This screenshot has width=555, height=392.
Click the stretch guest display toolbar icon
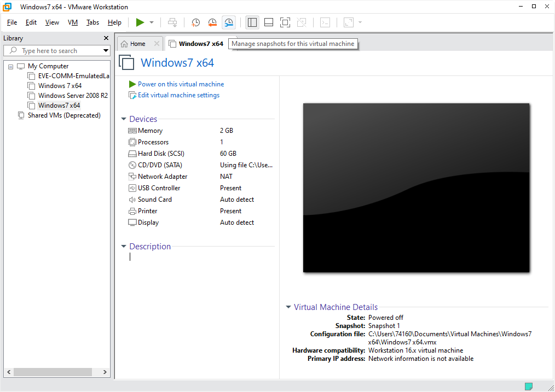pos(349,22)
